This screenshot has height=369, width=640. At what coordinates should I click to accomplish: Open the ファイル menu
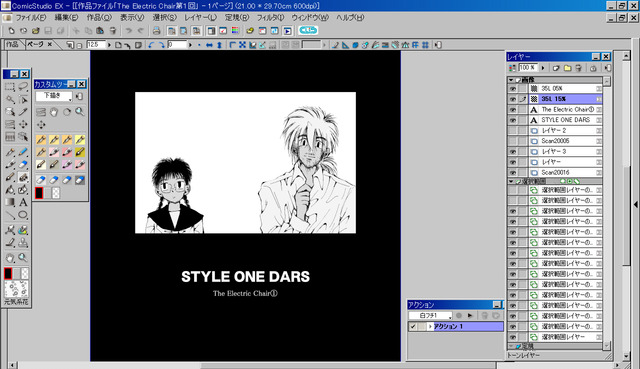pos(30,18)
